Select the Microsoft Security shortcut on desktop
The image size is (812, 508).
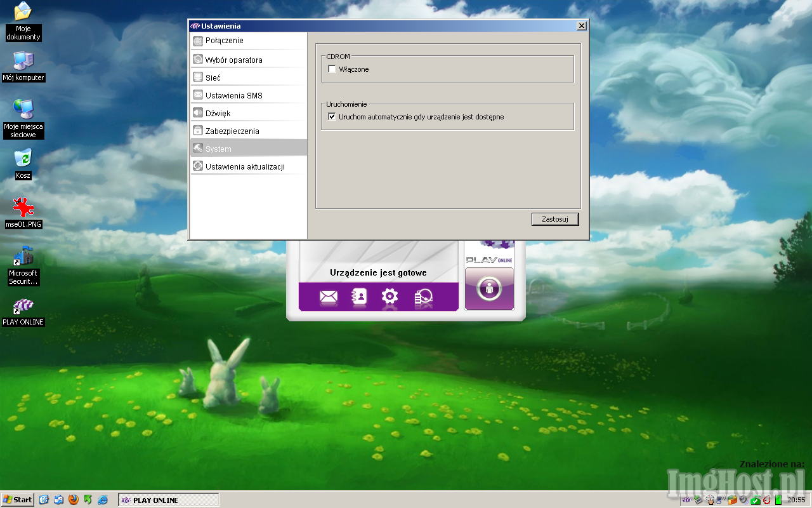coord(23,266)
